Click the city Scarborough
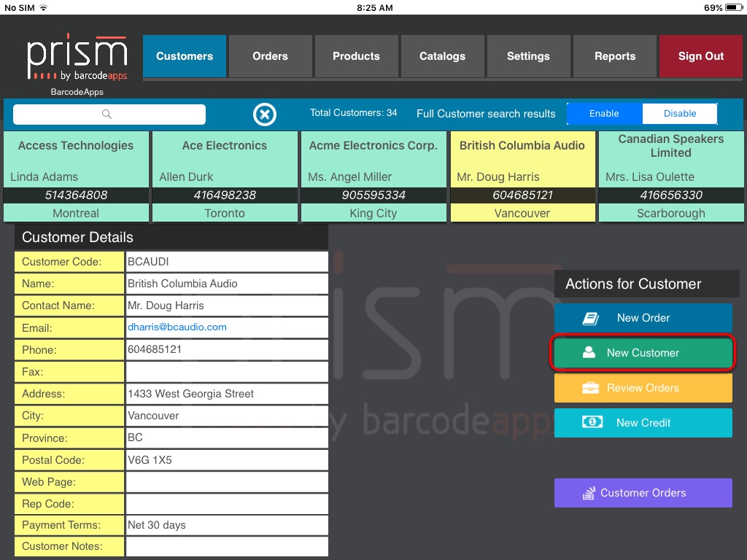Image resolution: width=747 pixels, height=560 pixels. click(671, 214)
